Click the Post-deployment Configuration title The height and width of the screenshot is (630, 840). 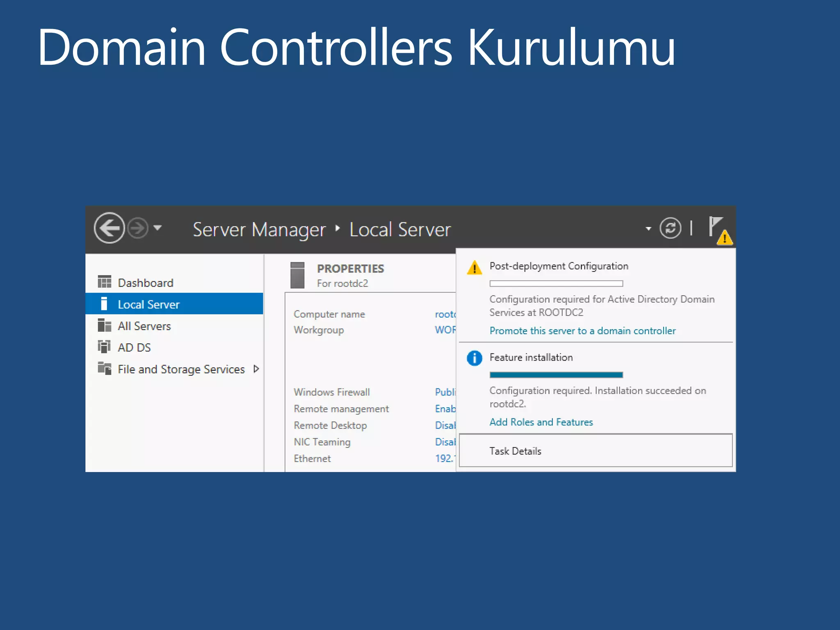pos(559,266)
